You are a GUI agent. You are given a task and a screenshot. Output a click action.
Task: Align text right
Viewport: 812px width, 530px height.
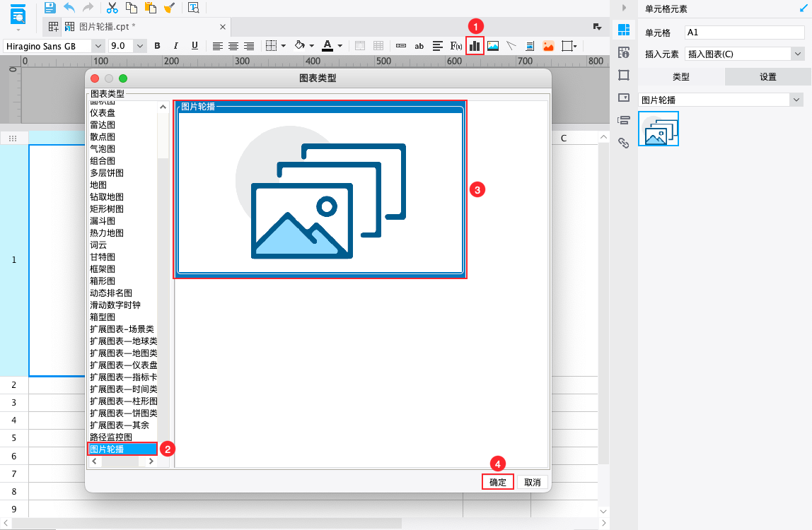coord(249,46)
